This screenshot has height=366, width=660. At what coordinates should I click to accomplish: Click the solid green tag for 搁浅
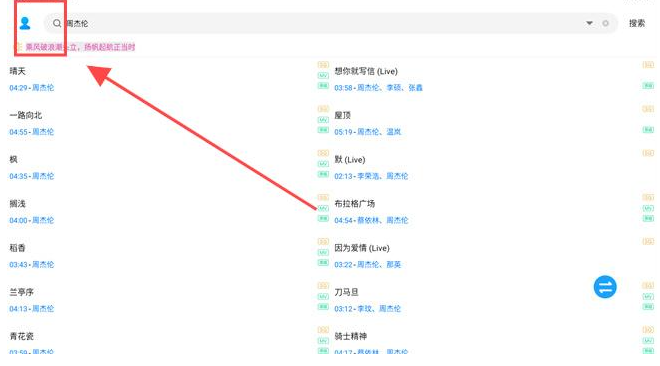[323, 218]
